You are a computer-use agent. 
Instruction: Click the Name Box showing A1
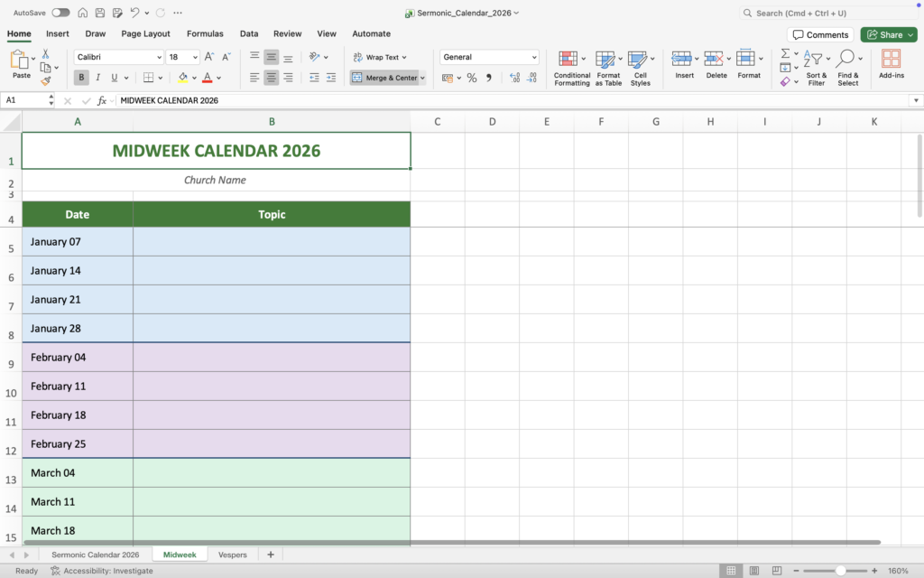[x=23, y=101]
